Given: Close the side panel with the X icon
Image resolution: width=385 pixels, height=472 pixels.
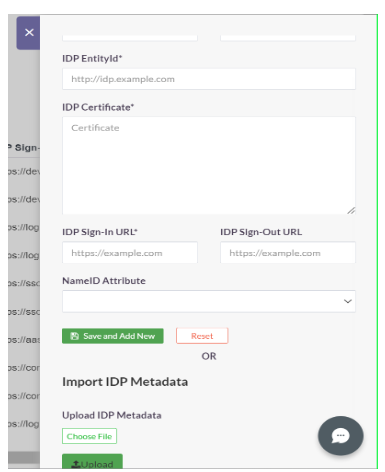Looking at the screenshot, I should click(x=29, y=33).
